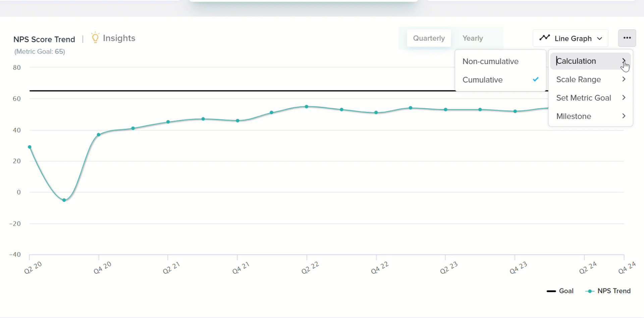644x318 pixels.
Task: Click the Goal line legend indicator
Action: pos(551,291)
